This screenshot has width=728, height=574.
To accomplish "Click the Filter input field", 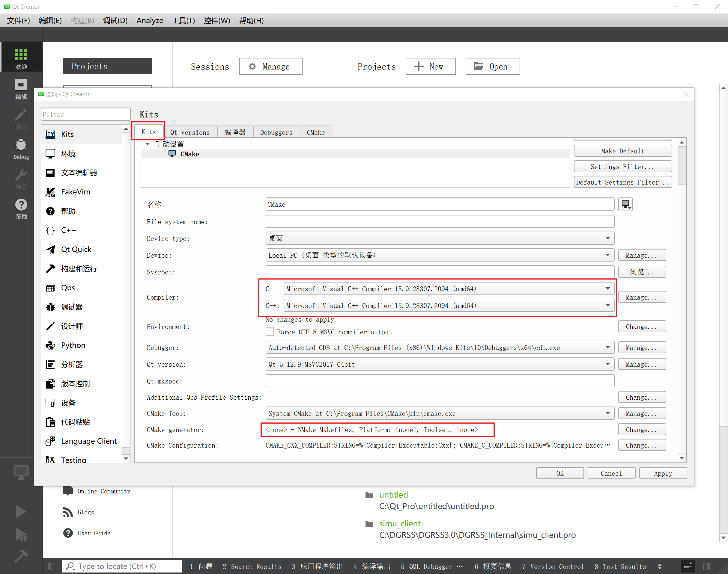I will click(85, 115).
